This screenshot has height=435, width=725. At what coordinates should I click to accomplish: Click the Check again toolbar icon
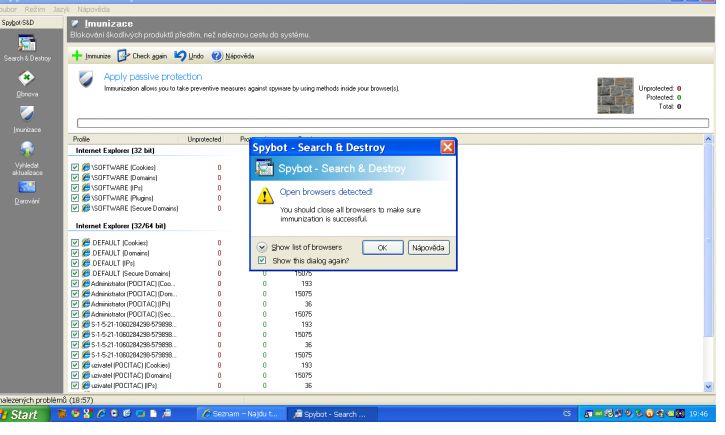(123, 56)
